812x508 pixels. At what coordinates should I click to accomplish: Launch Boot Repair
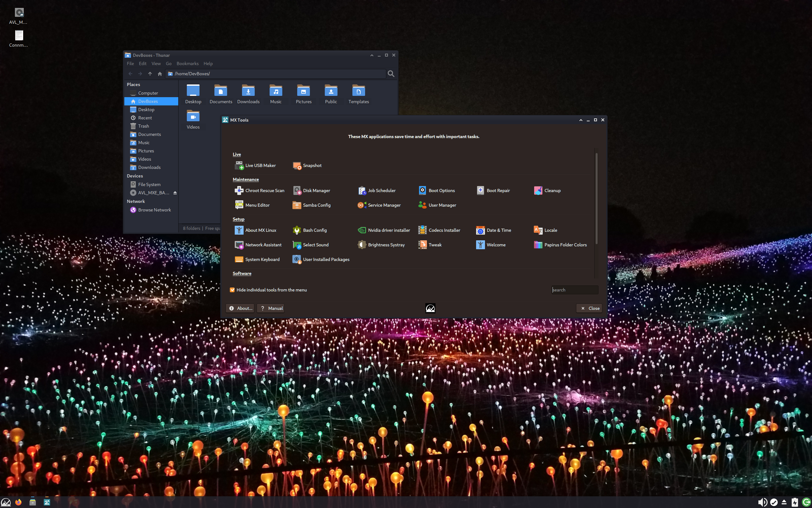(493, 190)
